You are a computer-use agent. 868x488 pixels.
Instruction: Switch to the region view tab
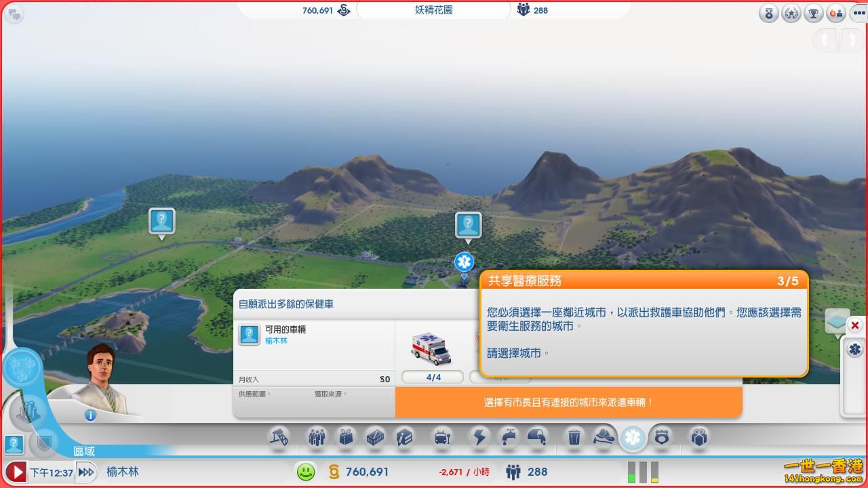(x=84, y=451)
